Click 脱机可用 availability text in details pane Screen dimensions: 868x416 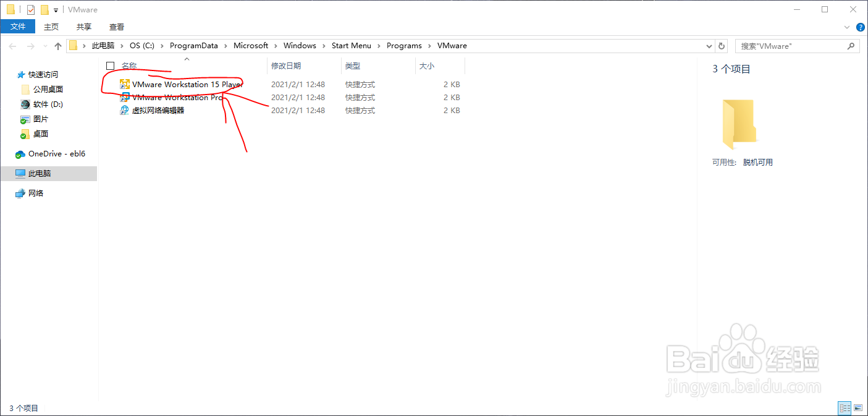(758, 163)
